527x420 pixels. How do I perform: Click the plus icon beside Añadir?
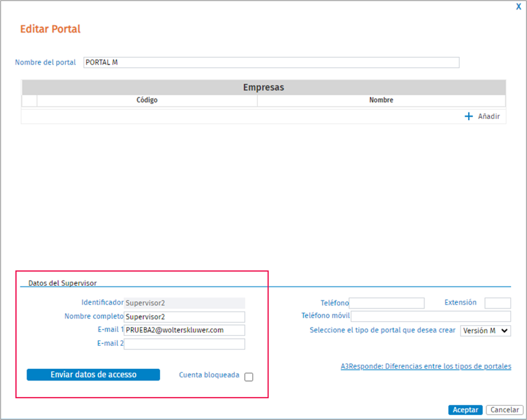(x=468, y=117)
